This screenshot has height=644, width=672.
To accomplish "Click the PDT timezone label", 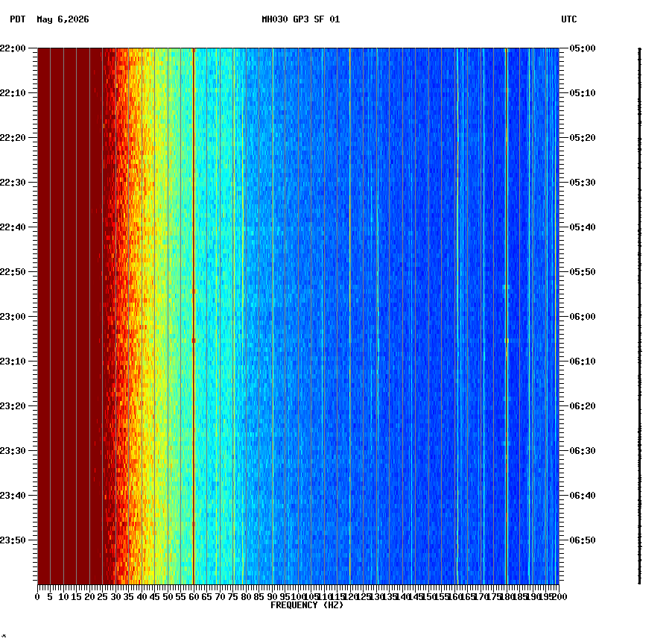I will 18,19.
